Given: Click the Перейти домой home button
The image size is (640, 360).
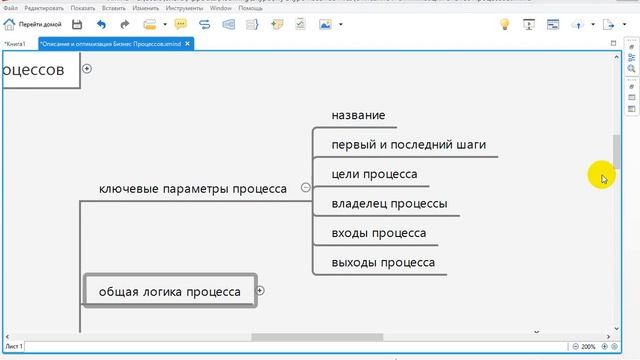Looking at the screenshot, I should pyautogui.click(x=32, y=24).
